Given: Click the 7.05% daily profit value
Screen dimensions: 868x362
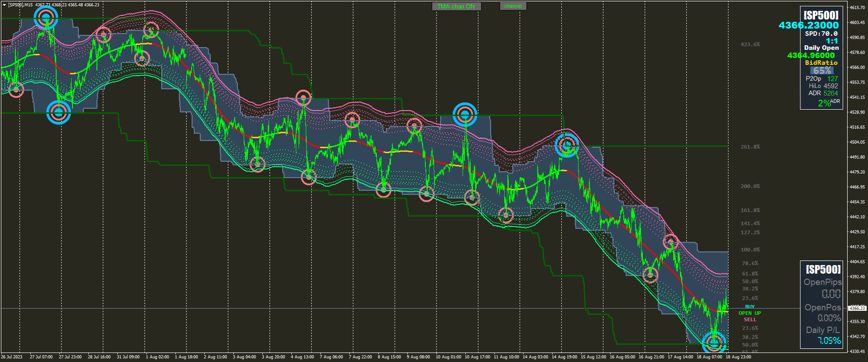Looking at the screenshot, I should click(829, 341).
